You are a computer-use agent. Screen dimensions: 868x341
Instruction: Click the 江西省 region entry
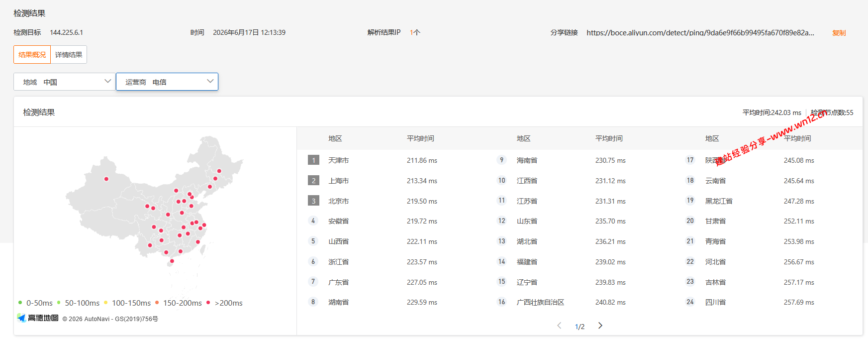(527, 181)
